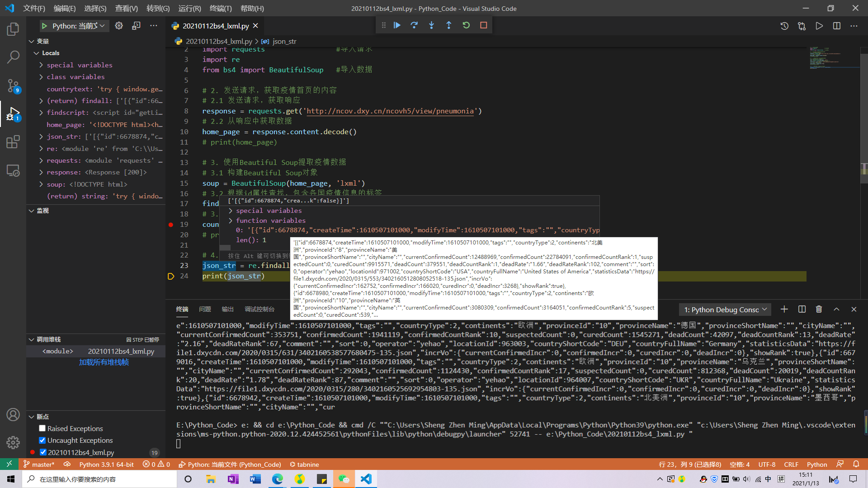Click the debug Continue button
The height and width of the screenshot is (488, 868).
[397, 25]
